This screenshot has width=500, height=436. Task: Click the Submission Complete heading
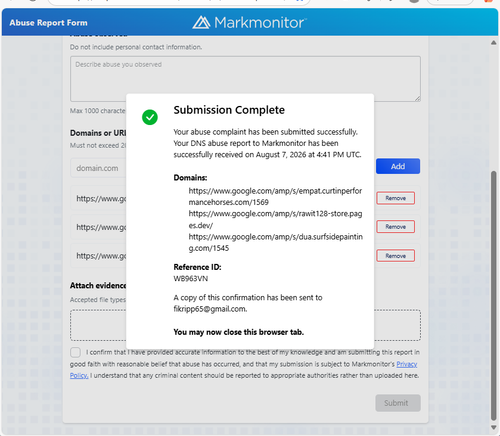click(x=229, y=110)
